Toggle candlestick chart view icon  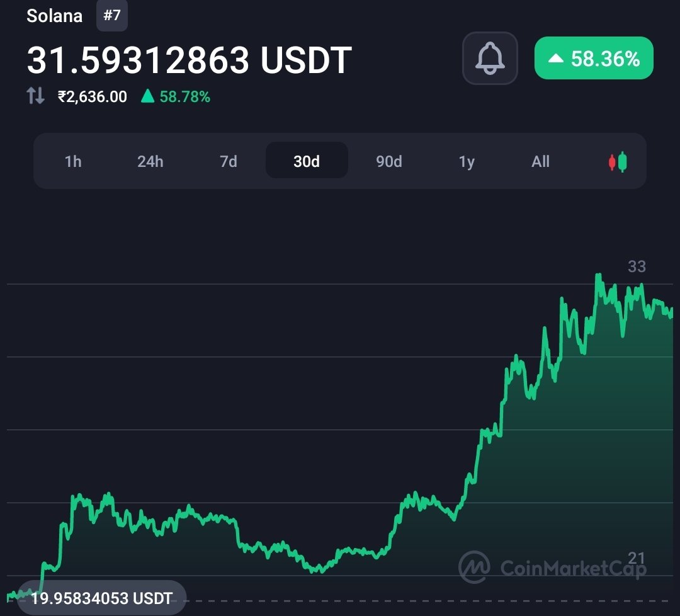(x=618, y=162)
